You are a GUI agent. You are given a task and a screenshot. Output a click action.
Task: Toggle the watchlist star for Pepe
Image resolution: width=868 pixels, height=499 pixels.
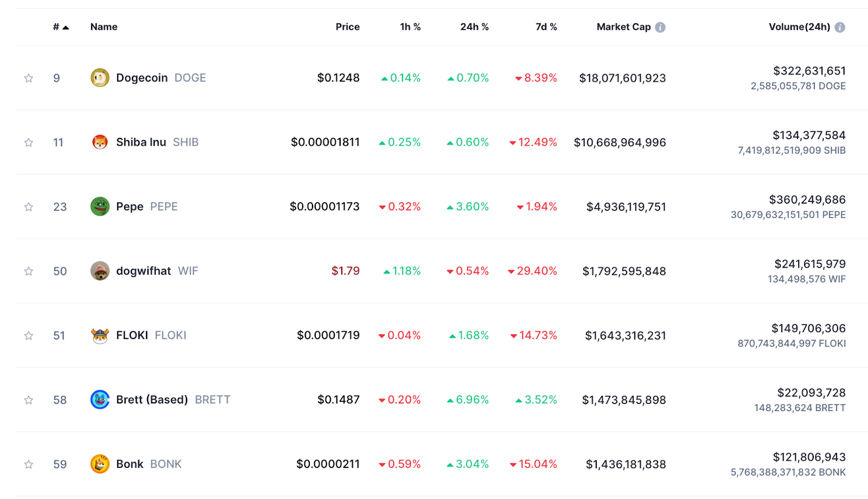click(29, 207)
